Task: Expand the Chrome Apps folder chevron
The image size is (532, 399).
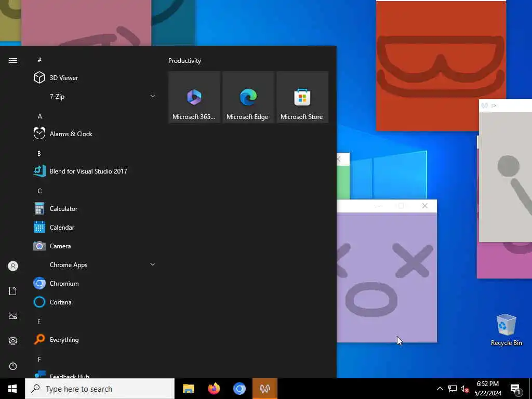Action: click(153, 264)
